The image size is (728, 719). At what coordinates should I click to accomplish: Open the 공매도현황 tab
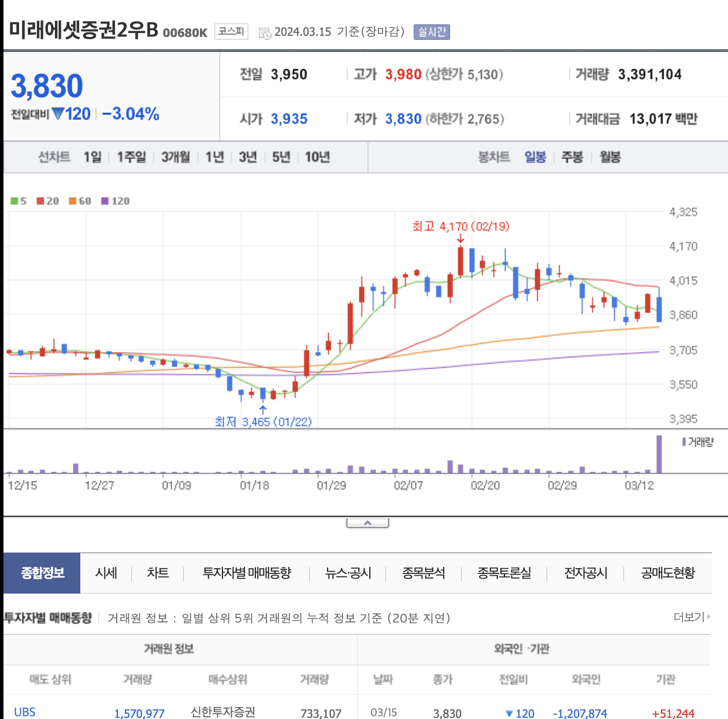pos(668,573)
